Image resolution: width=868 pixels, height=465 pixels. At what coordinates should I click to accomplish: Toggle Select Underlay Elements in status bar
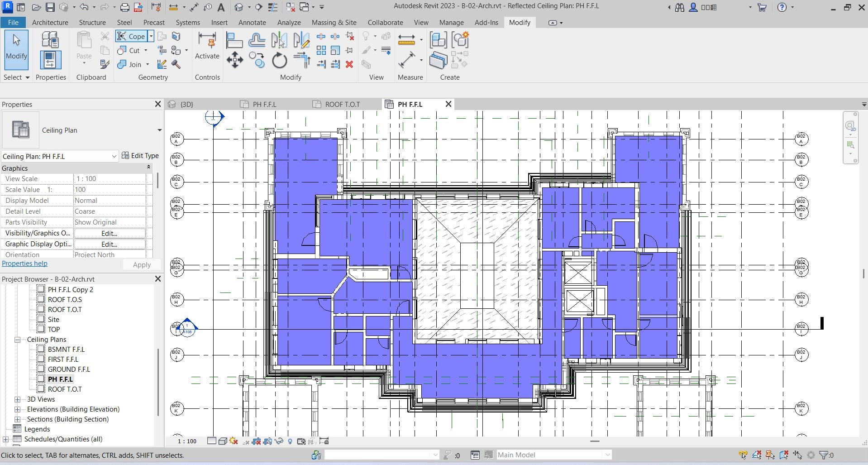coord(757,455)
